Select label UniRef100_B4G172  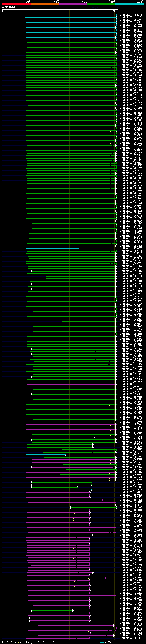[131, 299]
